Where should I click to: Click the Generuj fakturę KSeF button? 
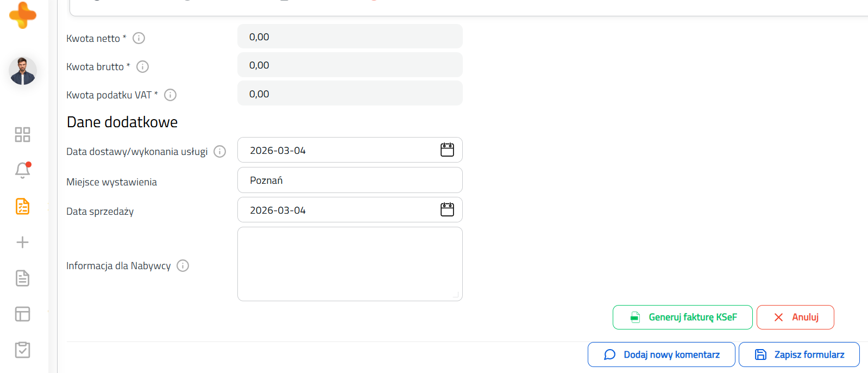(682, 317)
